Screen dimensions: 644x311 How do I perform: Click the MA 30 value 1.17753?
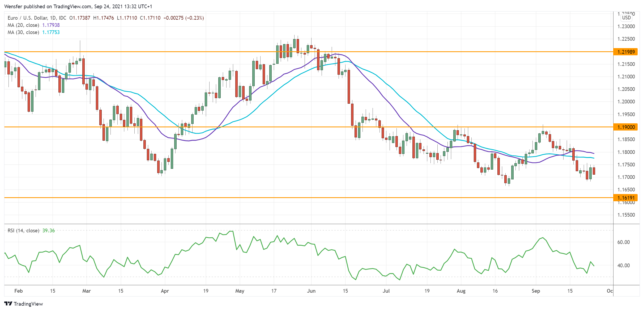(x=51, y=32)
